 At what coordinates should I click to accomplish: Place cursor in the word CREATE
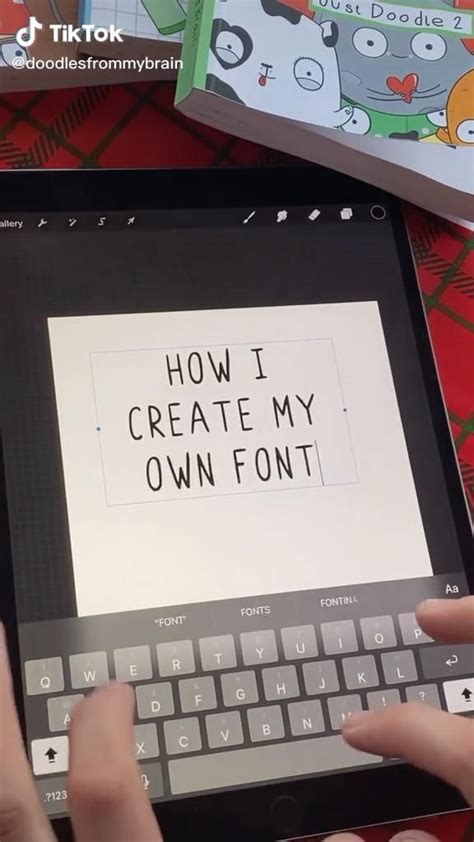point(191,420)
